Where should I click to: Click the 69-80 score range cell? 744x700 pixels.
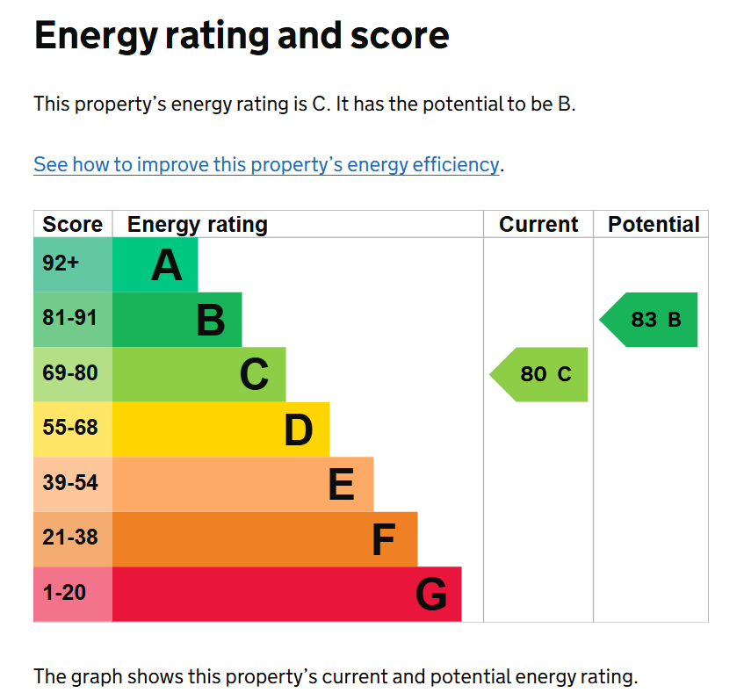click(73, 374)
